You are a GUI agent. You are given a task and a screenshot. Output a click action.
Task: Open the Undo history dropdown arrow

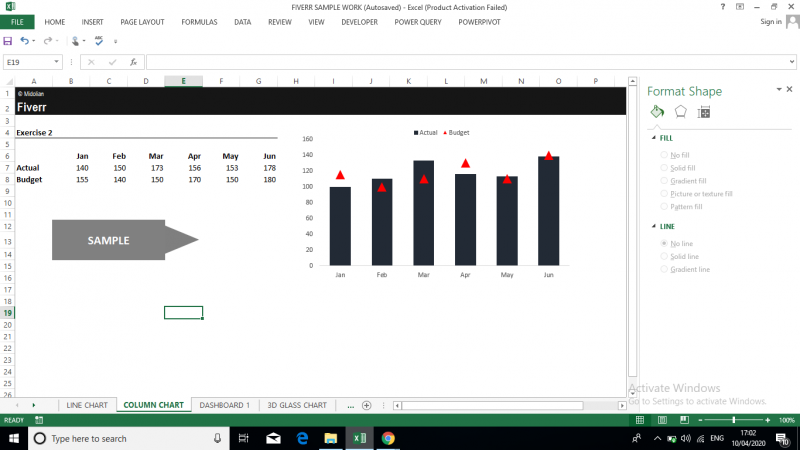pos(34,41)
